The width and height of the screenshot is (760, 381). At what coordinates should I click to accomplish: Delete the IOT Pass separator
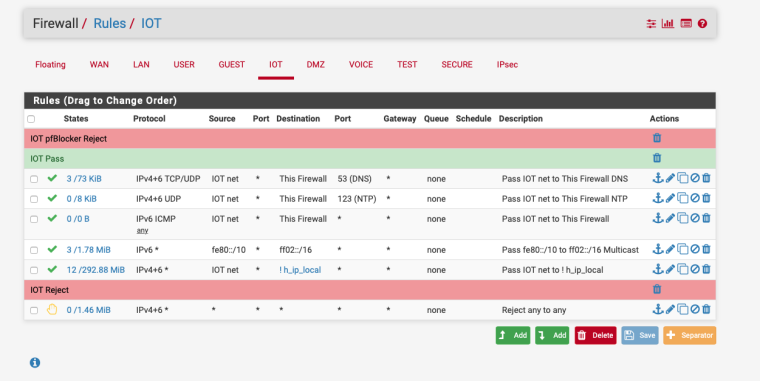pyautogui.click(x=657, y=158)
